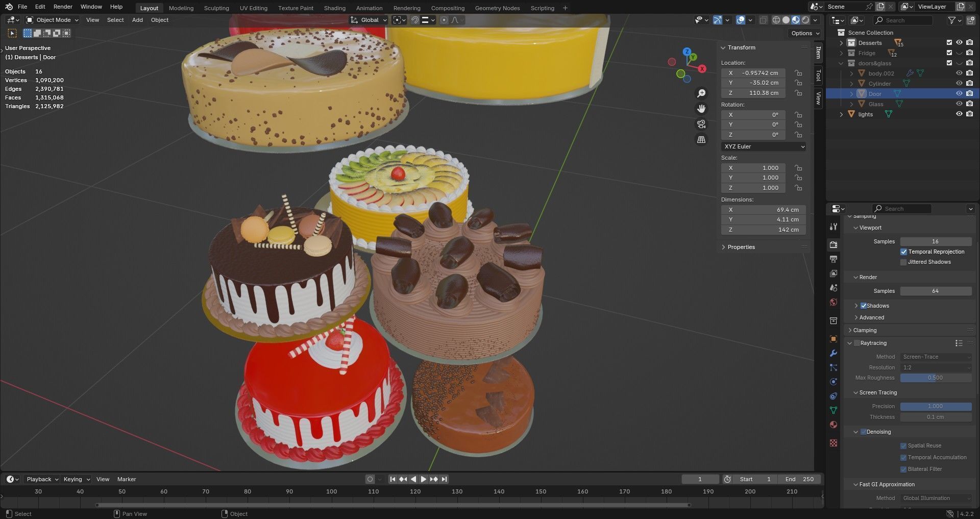Open the Physics properties icon

pos(834,382)
